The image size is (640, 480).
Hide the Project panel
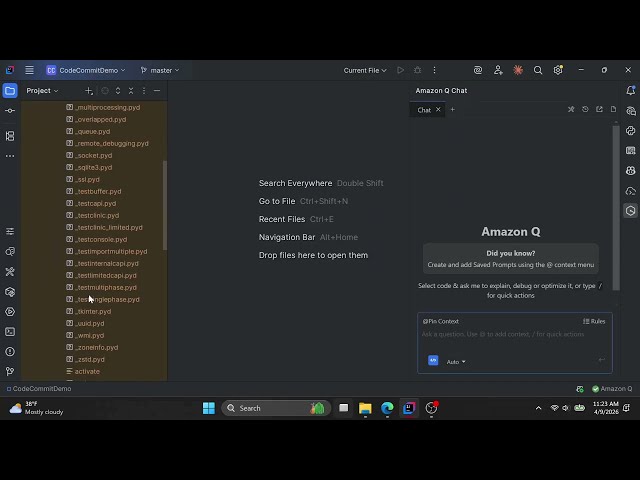157,91
